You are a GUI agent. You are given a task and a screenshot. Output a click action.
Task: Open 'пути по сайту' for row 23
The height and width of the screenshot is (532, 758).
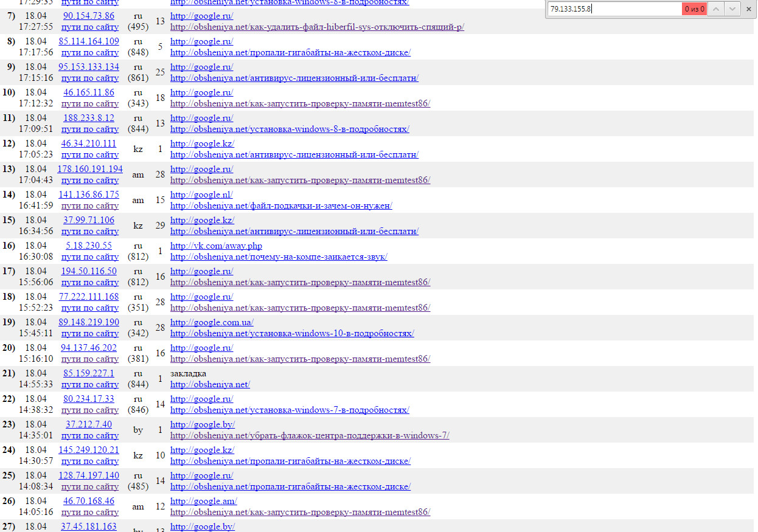click(x=90, y=435)
